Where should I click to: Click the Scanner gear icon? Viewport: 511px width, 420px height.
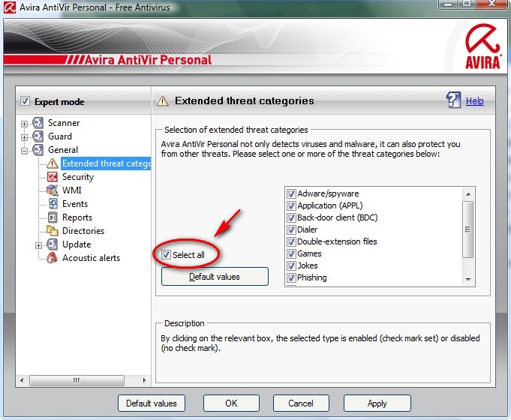[38, 123]
